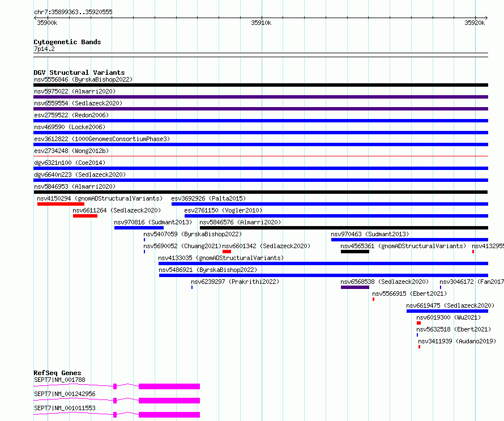Click the DGV Structural Variants track title

coord(79,73)
